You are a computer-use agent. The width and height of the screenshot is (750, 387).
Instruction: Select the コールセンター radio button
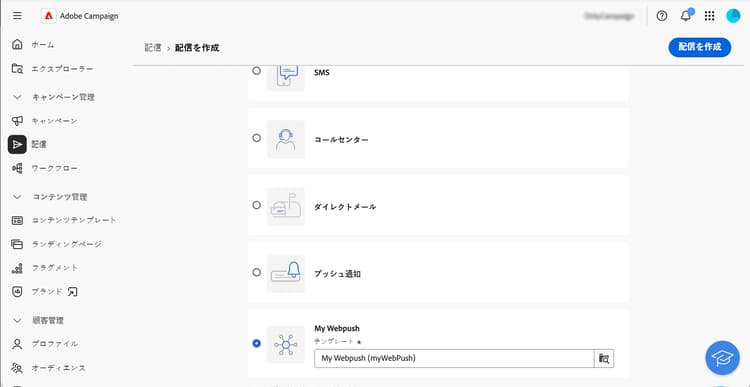point(257,138)
